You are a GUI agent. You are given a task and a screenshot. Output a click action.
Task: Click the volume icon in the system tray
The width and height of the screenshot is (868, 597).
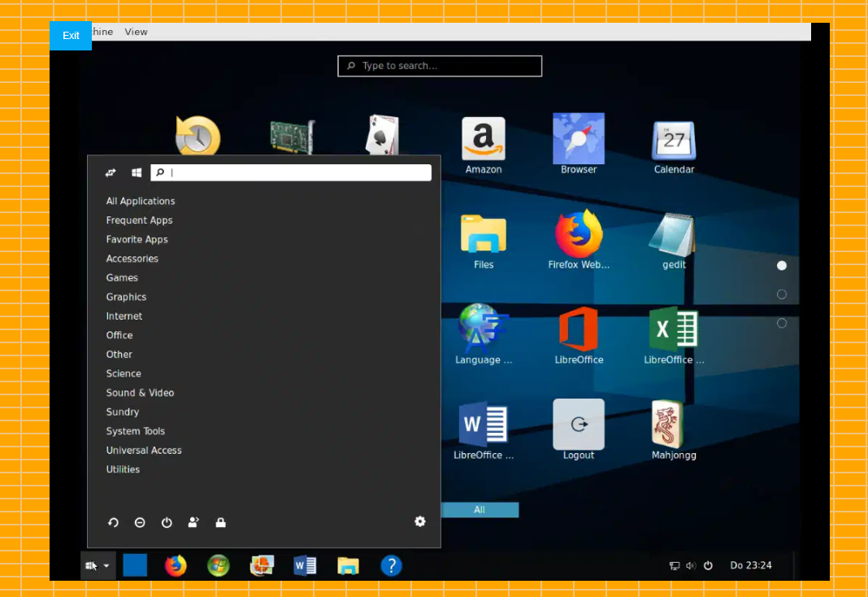click(691, 565)
